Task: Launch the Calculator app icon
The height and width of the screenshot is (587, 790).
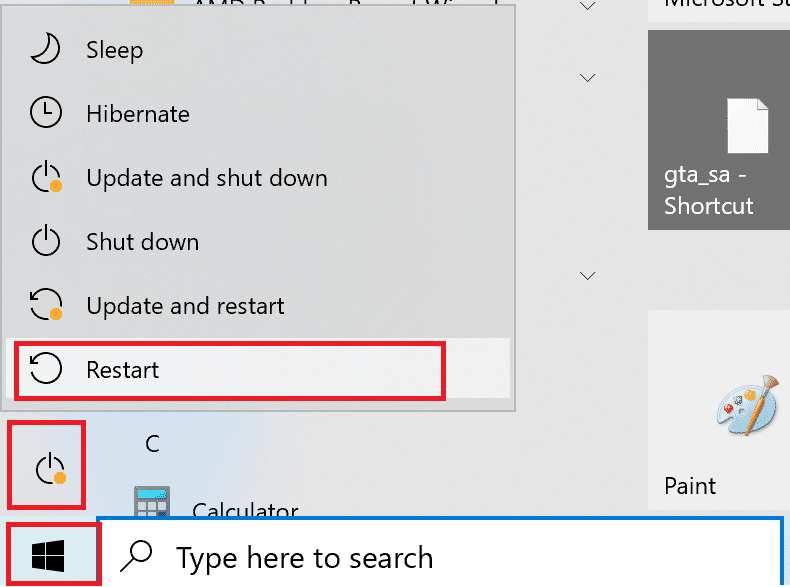Action: [151, 505]
